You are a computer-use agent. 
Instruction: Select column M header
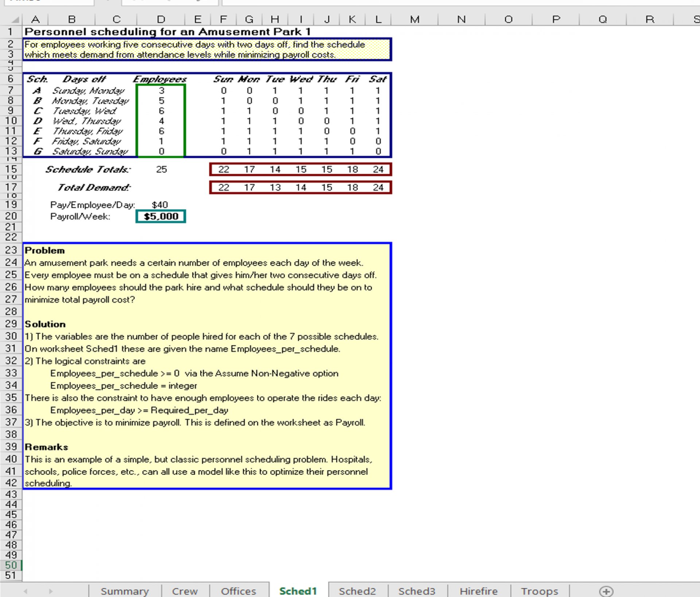415,19
